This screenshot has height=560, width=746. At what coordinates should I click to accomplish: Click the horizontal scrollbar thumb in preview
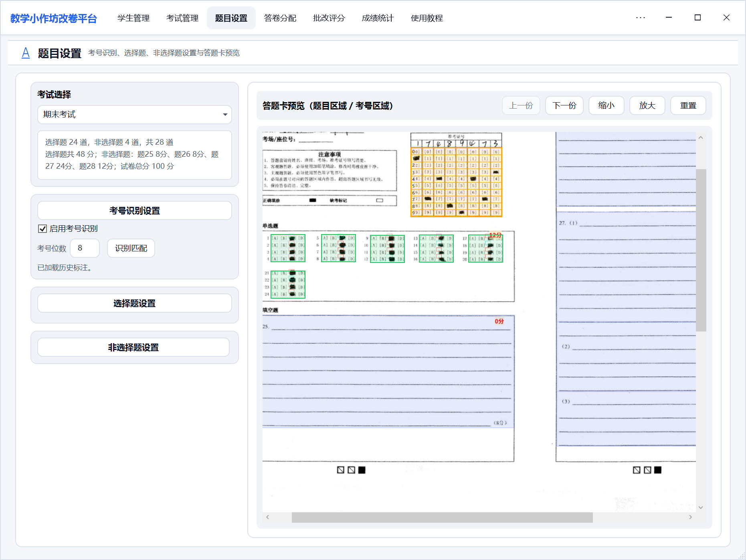442,517
